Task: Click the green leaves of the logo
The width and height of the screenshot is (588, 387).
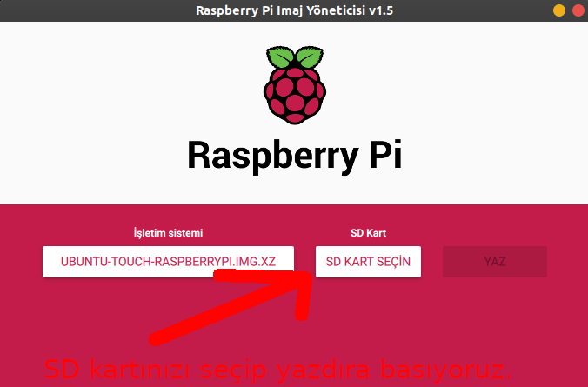Action: click(295, 57)
